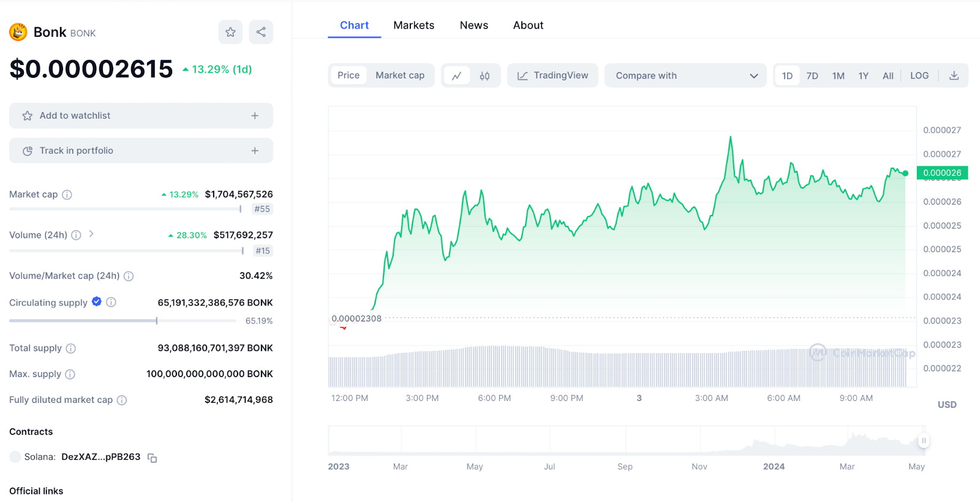
Task: Open the Circulating supply info icon
Action: [111, 302]
